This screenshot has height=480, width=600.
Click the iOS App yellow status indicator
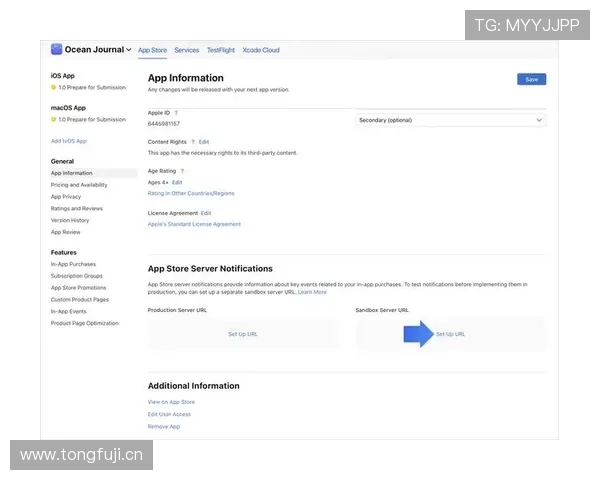pos(53,88)
